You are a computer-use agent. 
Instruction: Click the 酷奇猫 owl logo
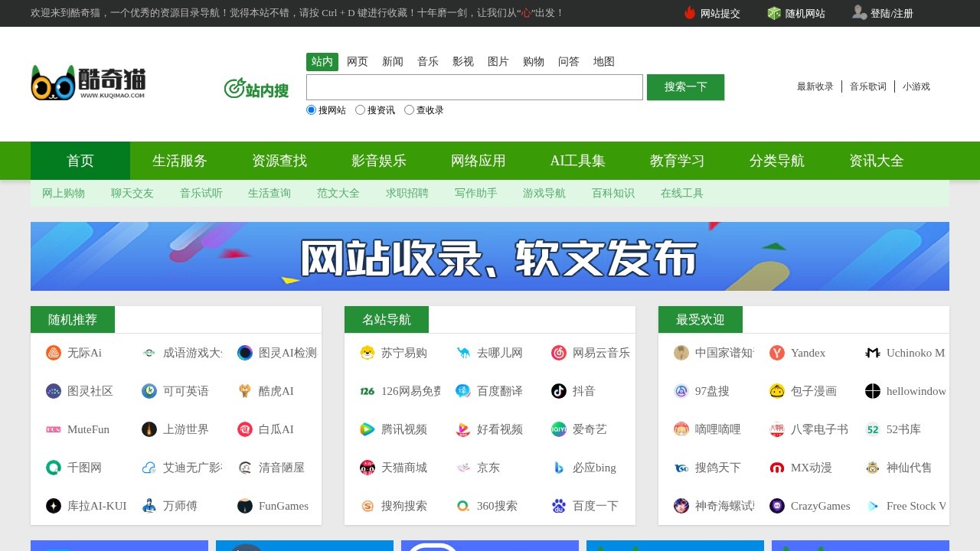88,83
